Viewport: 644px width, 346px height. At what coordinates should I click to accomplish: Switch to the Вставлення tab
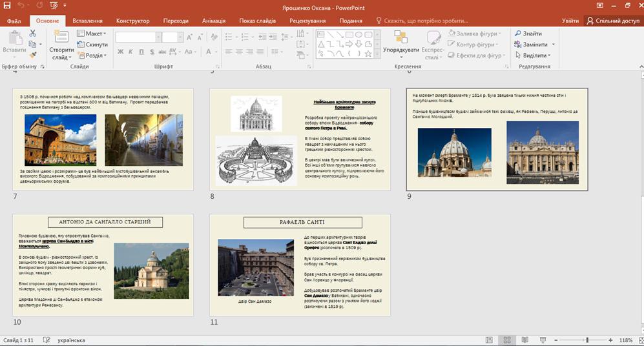point(87,21)
